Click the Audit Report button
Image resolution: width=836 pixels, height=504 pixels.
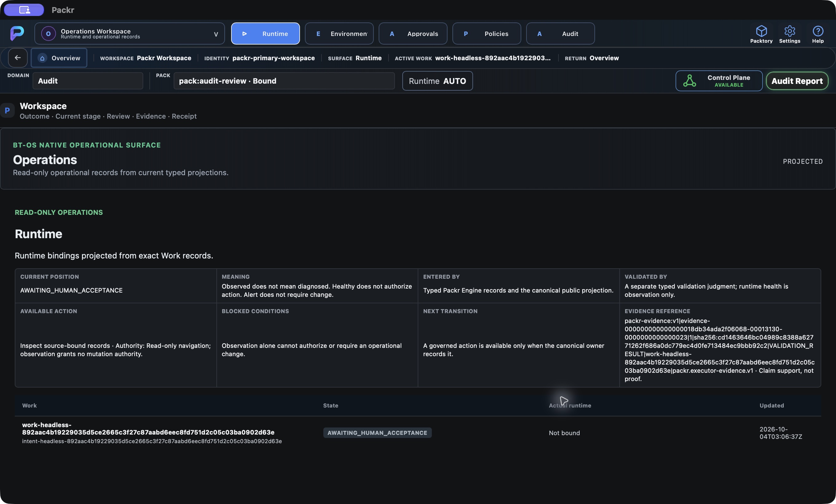click(x=797, y=81)
